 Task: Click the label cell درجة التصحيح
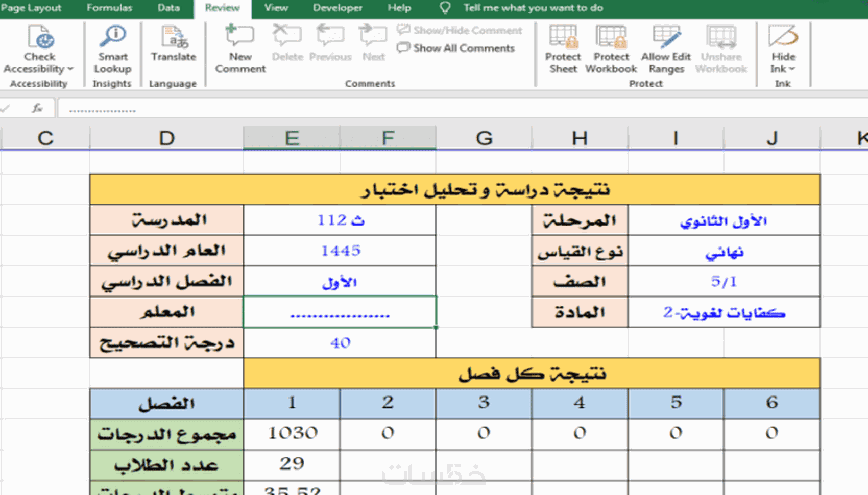click(167, 342)
